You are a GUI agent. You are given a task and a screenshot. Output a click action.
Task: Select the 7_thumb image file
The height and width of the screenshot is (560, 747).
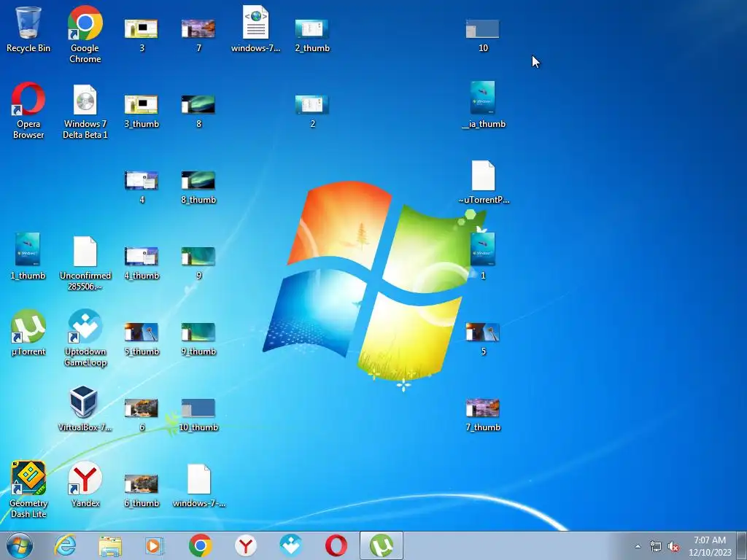click(x=483, y=415)
